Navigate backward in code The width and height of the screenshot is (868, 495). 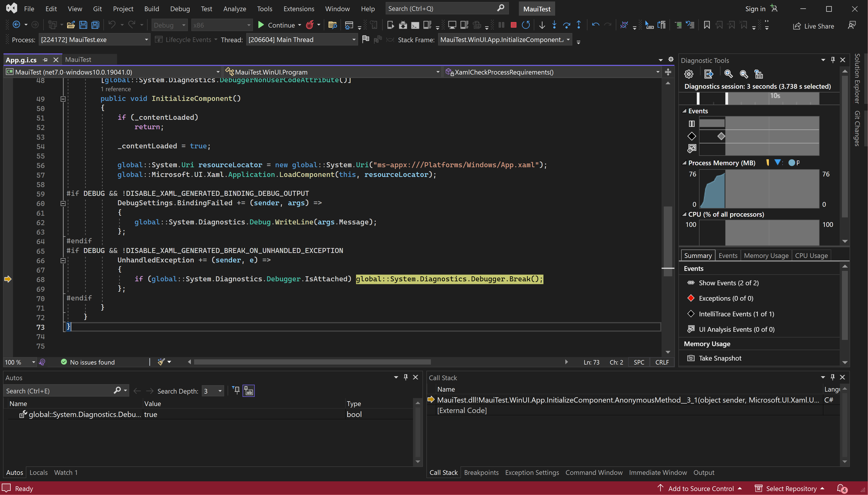point(16,25)
